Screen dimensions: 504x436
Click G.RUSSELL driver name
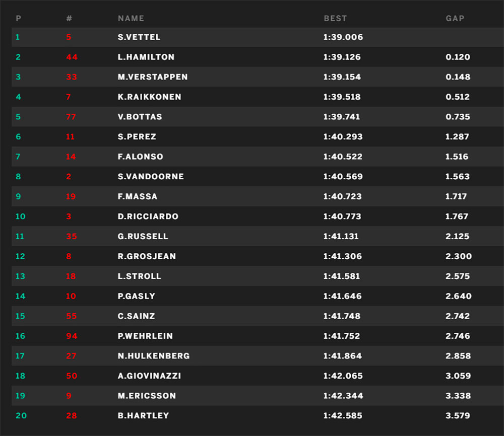click(x=143, y=236)
